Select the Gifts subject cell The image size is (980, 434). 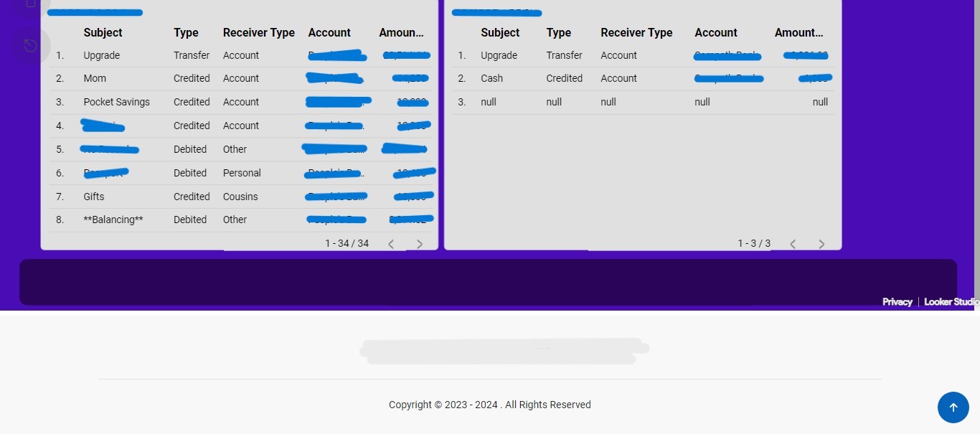coord(94,197)
